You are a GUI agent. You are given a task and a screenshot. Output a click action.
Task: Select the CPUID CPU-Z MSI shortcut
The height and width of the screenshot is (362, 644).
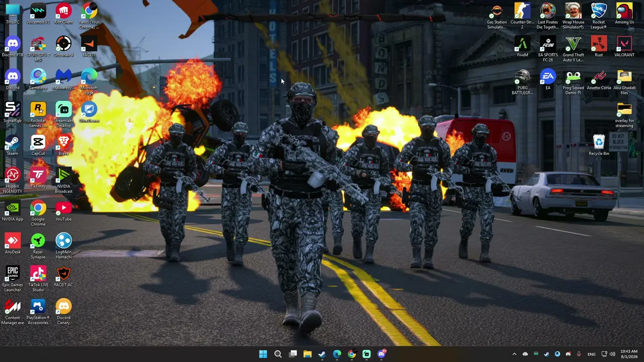(38, 49)
